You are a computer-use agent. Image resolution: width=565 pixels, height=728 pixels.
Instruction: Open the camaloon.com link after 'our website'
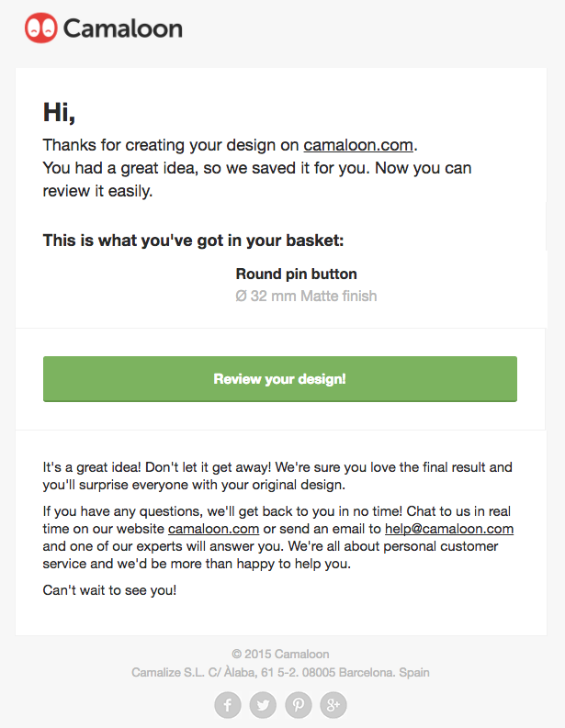click(213, 529)
